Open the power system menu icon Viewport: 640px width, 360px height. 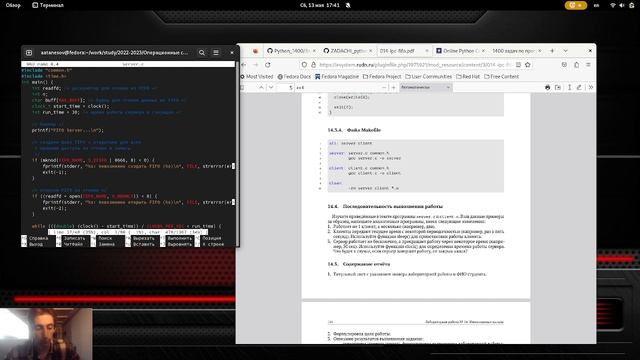coord(631,5)
